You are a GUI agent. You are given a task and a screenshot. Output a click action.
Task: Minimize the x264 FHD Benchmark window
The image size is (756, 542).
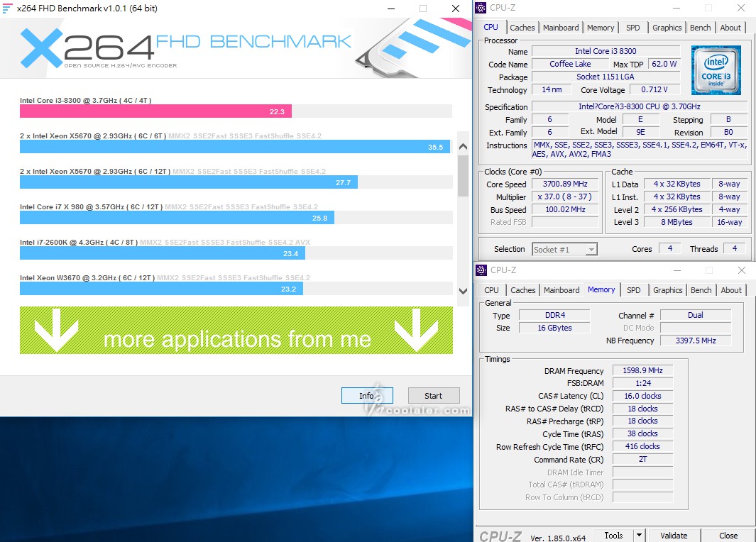[391, 9]
